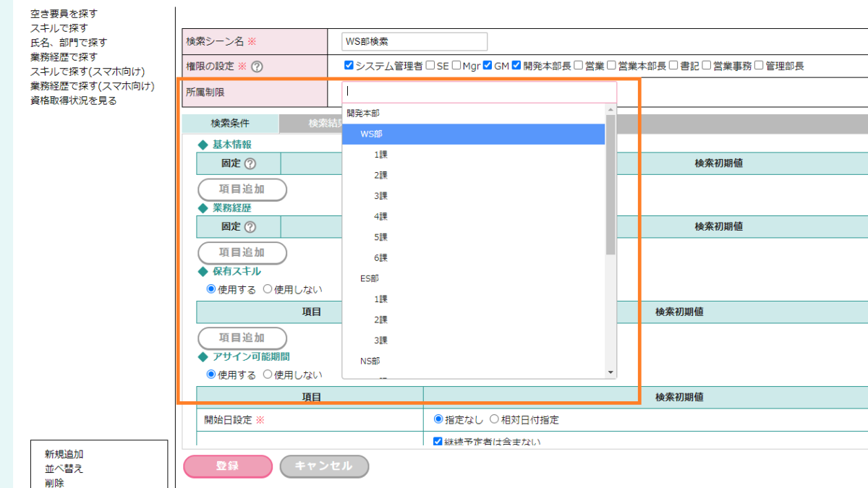Click the dropdown list's scroll-down arrow
This screenshot has width=868, height=488.
610,372
